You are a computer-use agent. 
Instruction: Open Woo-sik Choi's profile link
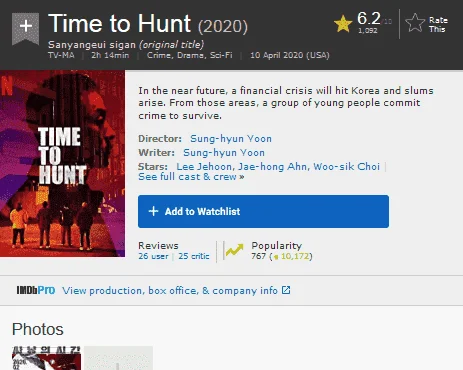click(x=346, y=166)
